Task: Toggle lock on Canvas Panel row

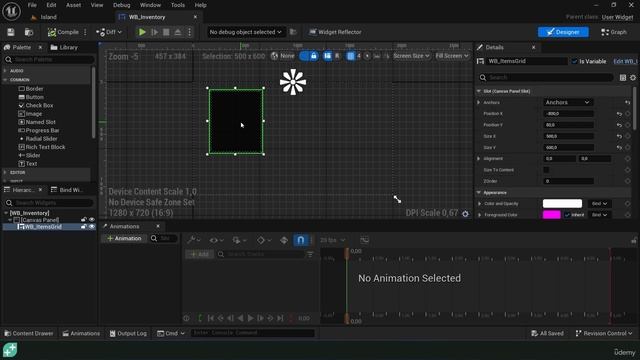Action: [x=84, y=220]
